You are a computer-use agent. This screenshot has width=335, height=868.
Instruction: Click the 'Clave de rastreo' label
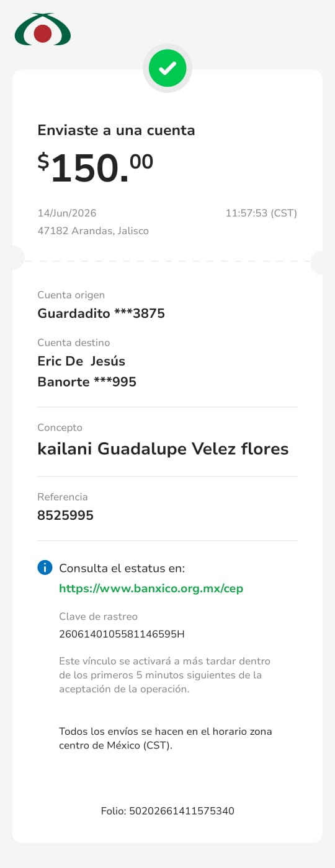98,616
